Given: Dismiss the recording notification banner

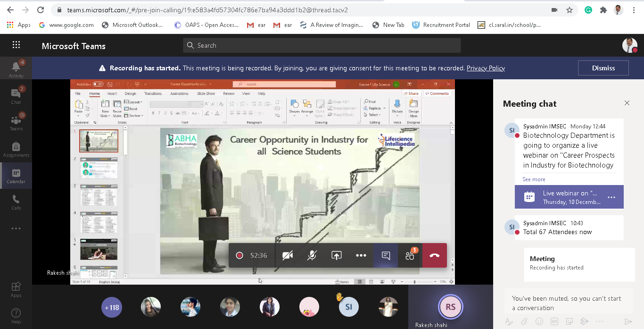Looking at the screenshot, I should click(603, 68).
